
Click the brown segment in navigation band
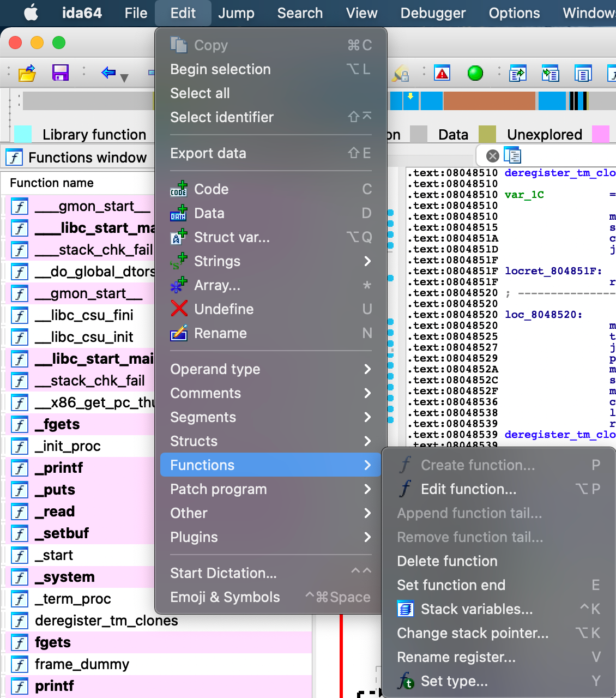point(490,101)
